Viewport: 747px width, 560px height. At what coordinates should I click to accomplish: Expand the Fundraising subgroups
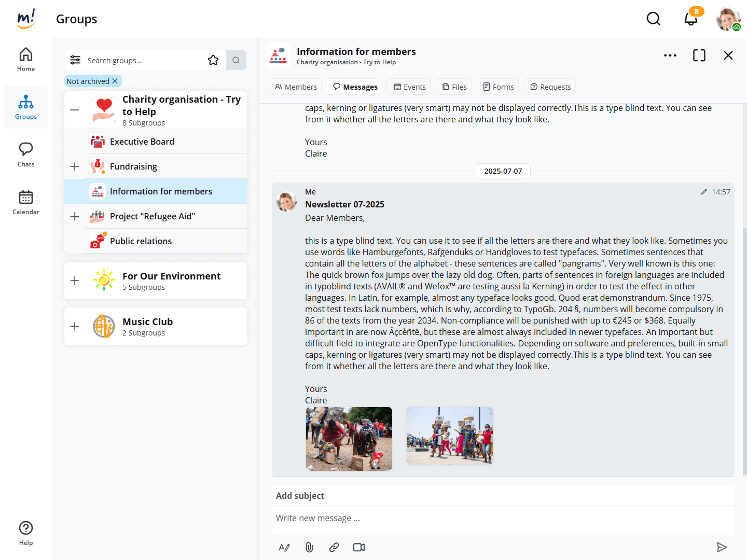(x=75, y=166)
